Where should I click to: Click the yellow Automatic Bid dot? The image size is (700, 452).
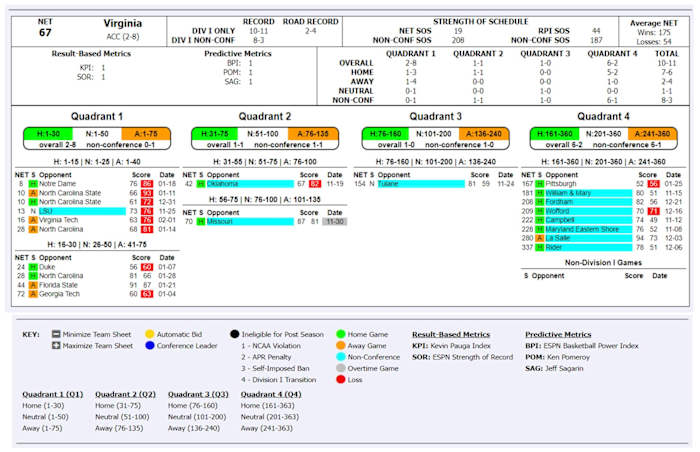(149, 334)
